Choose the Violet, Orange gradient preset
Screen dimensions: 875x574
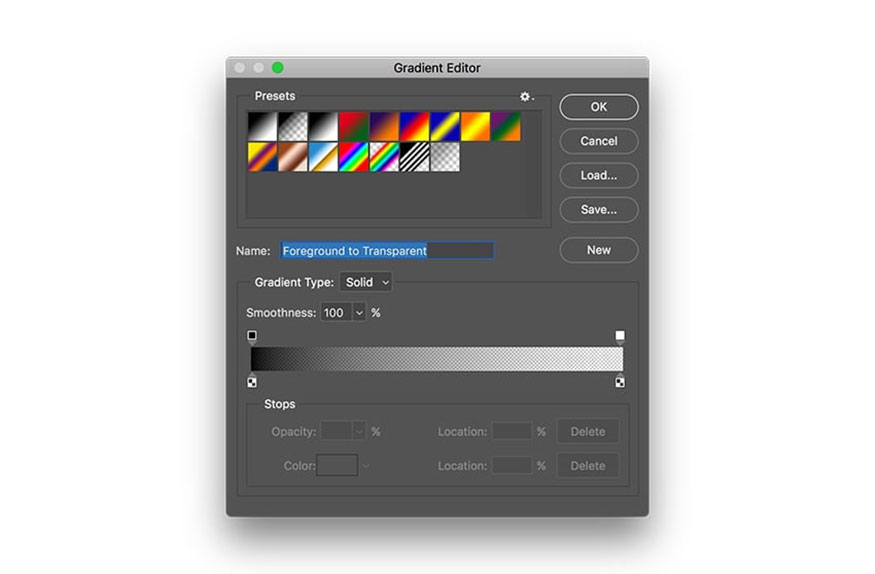[x=384, y=126]
